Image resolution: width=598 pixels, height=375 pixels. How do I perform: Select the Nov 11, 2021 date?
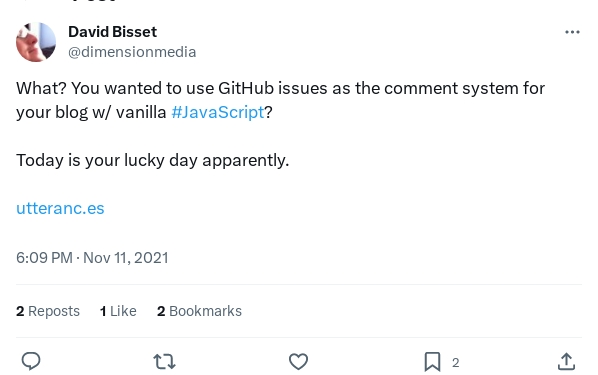tap(126, 258)
